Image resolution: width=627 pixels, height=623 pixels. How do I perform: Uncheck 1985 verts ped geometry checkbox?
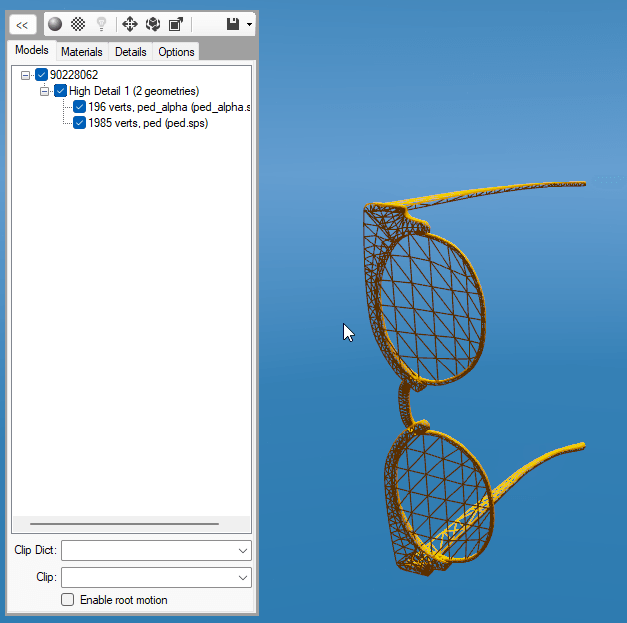80,123
